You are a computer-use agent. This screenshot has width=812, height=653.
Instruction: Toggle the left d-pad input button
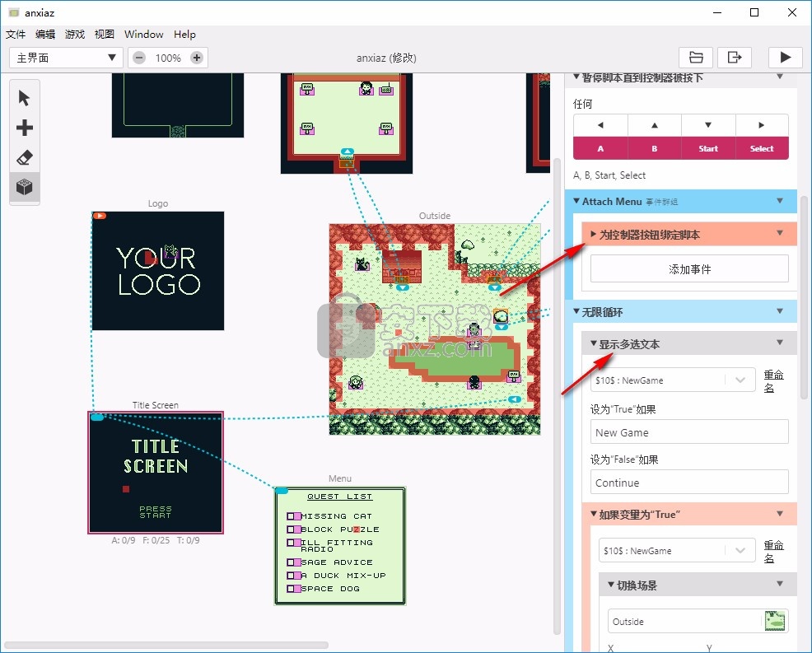(600, 125)
